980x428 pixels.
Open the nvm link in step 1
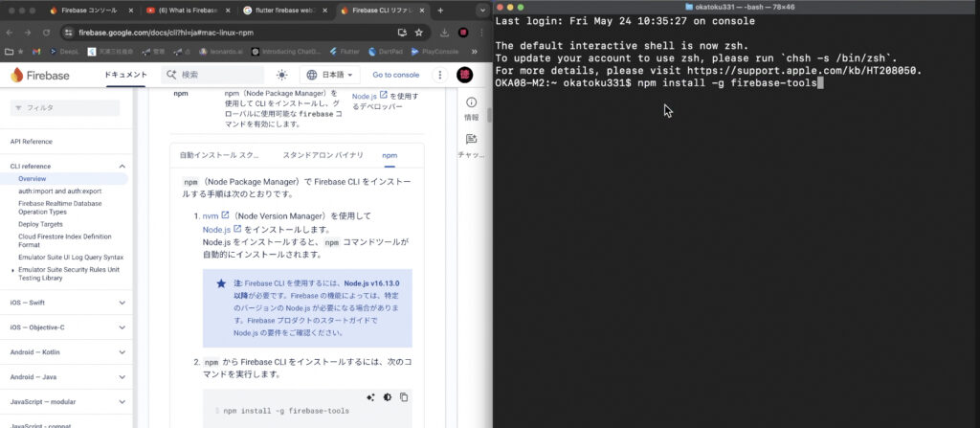pos(210,216)
